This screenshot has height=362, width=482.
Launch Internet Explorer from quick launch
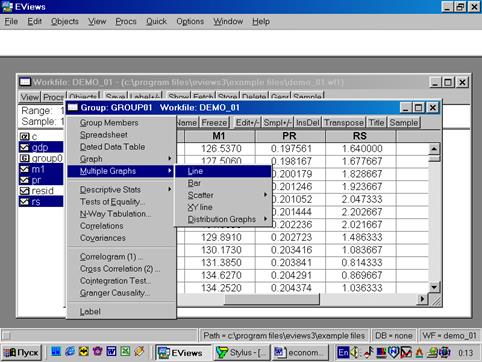pyautogui.click(x=70, y=351)
